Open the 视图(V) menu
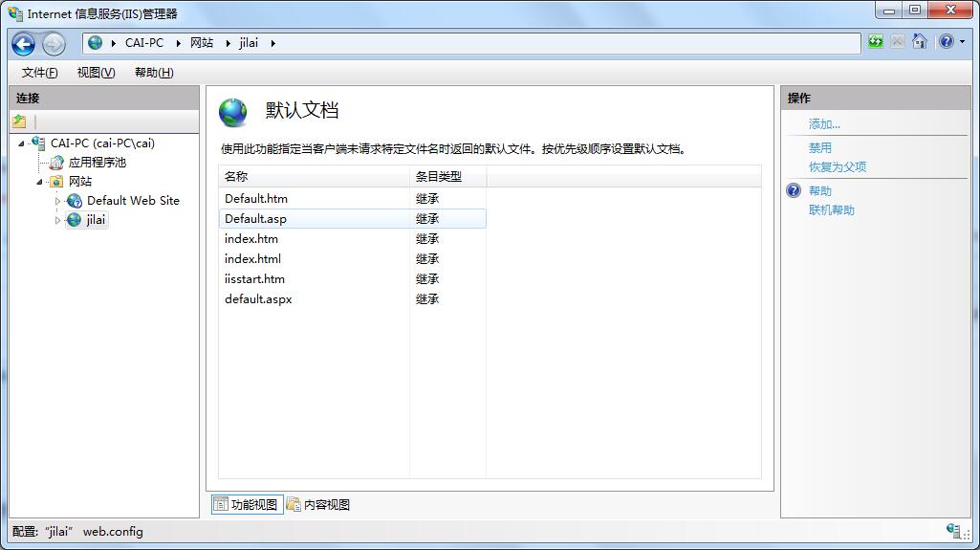Screen dimensions: 980x550 pos(96,73)
